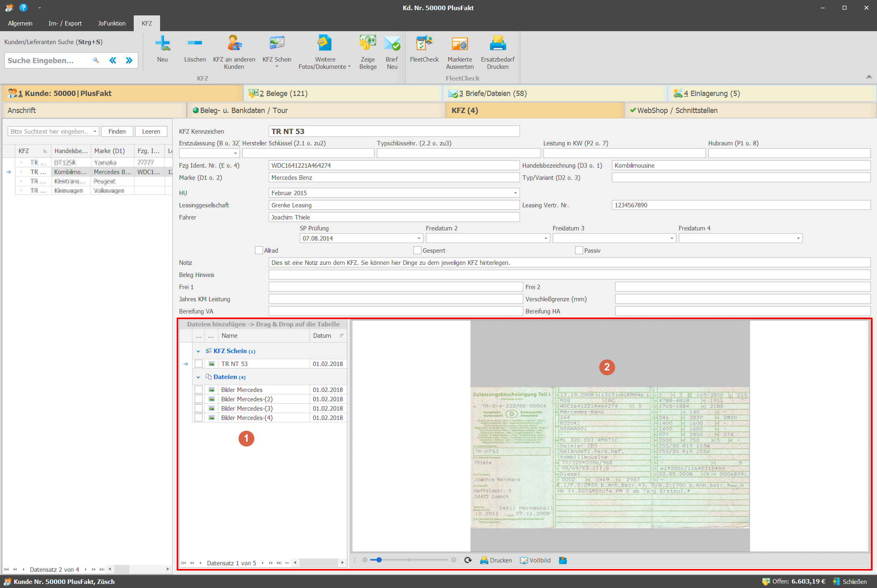Open the Freidatum 4 dropdown
This screenshot has width=877, height=588.
[798, 238]
